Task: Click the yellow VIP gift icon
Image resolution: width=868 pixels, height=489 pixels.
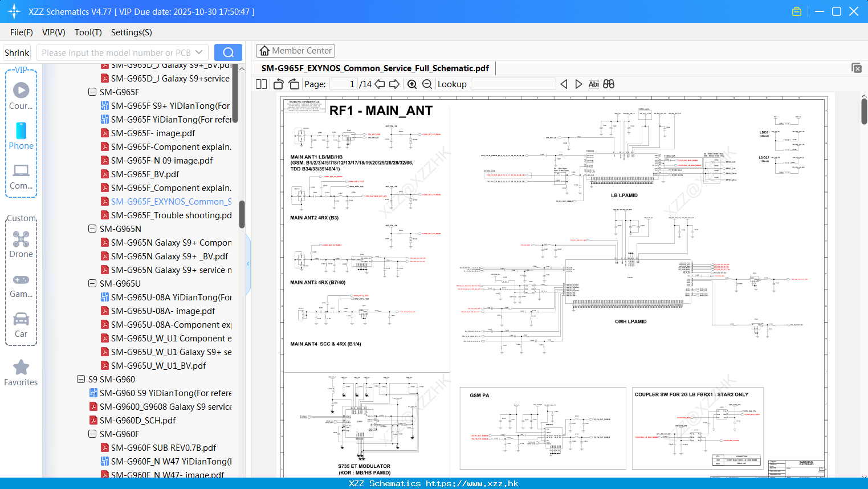Action: pyautogui.click(x=797, y=11)
